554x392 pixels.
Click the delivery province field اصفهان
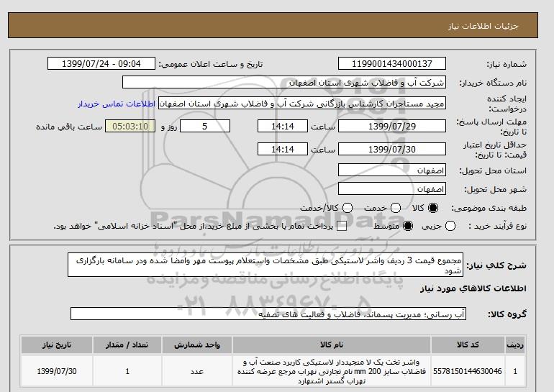(x=392, y=170)
